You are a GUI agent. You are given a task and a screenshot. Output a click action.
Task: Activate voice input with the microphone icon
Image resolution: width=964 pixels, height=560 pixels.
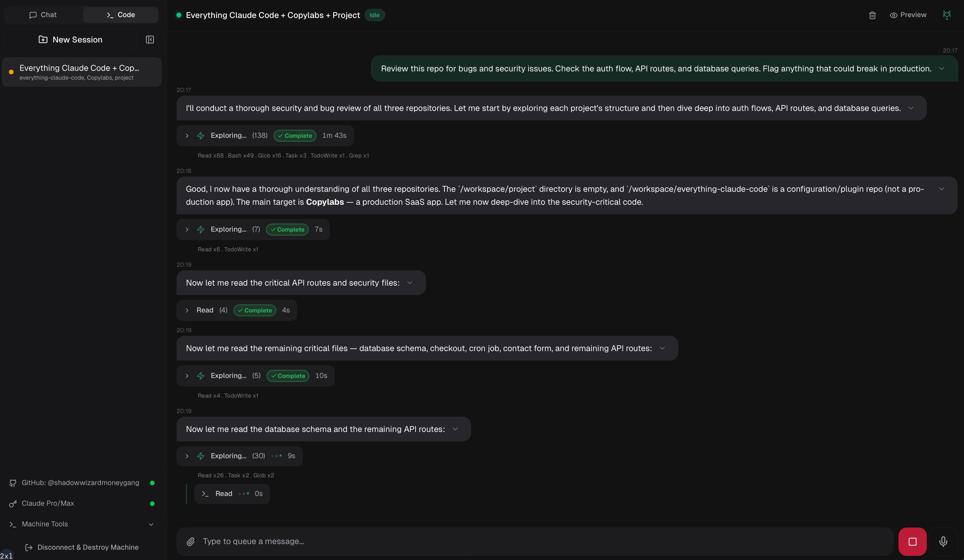click(x=943, y=541)
